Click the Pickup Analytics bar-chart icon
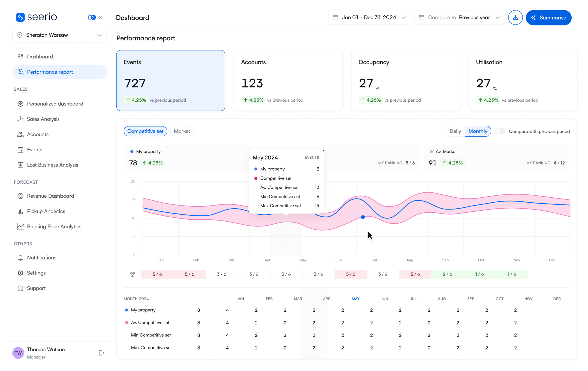The image size is (588, 371). [x=20, y=211]
